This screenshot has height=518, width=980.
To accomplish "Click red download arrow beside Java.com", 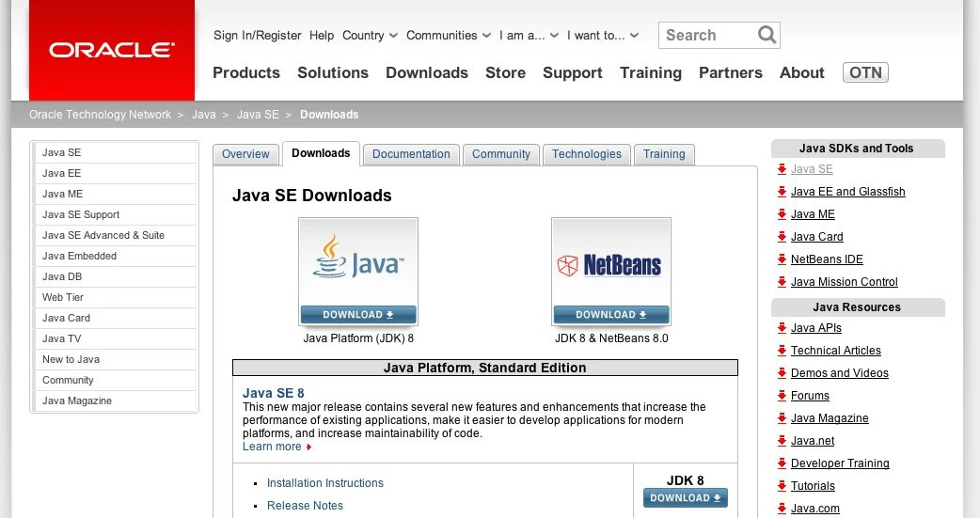I will 782,508.
